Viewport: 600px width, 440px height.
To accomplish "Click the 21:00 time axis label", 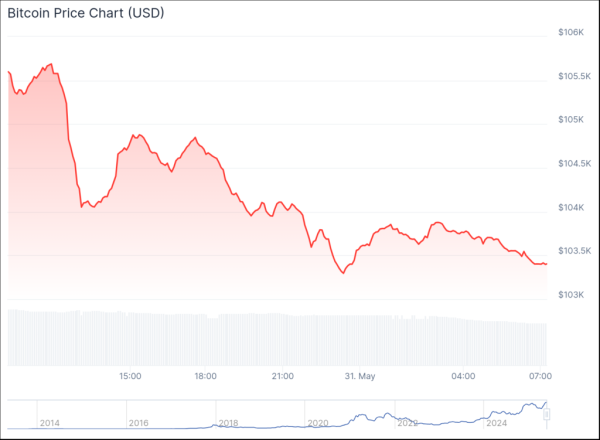I will pyautogui.click(x=282, y=376).
